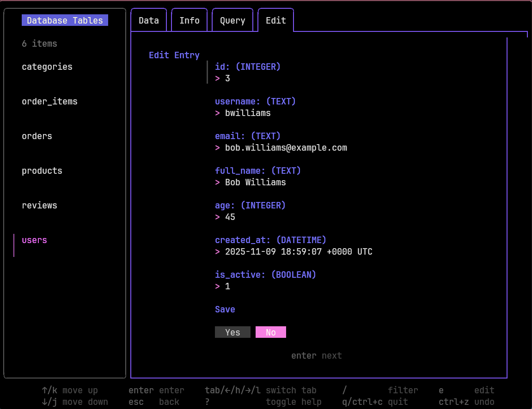Click the 'ctrl+z undo' help hint
The width and height of the screenshot is (532, 409).
[466, 402]
